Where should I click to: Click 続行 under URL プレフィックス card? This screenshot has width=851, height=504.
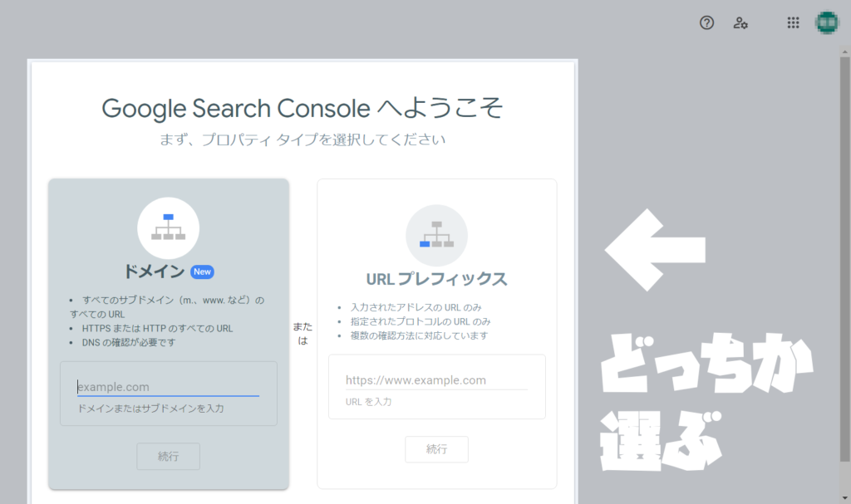pos(436,449)
